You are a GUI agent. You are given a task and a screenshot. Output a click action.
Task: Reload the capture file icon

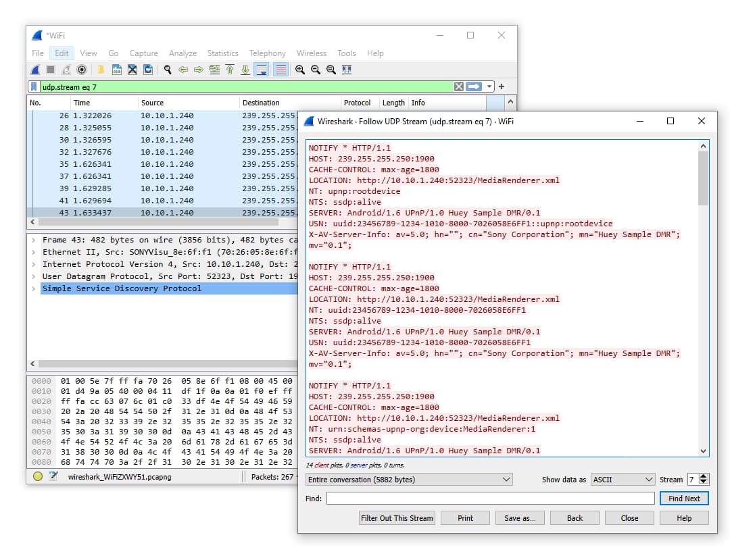(148, 70)
